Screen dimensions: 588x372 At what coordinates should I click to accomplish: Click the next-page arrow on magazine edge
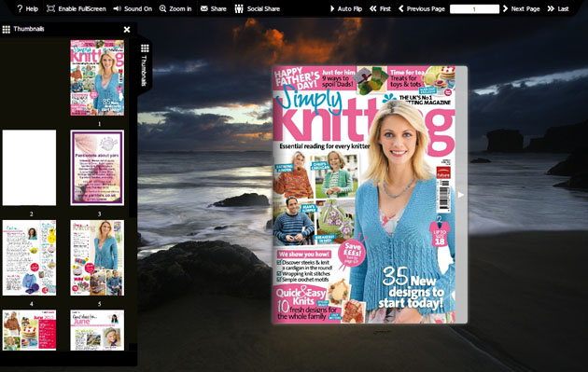pyautogui.click(x=461, y=195)
